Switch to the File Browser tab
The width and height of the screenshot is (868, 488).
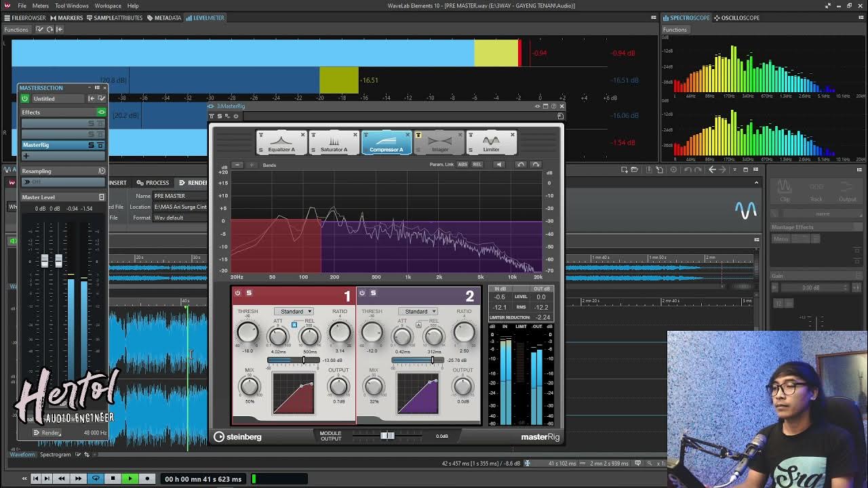click(25, 18)
